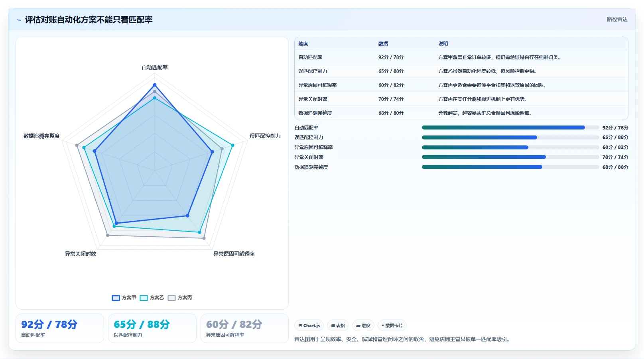Click the title 评估对账自动化方案不能只看匹配率

(89, 20)
